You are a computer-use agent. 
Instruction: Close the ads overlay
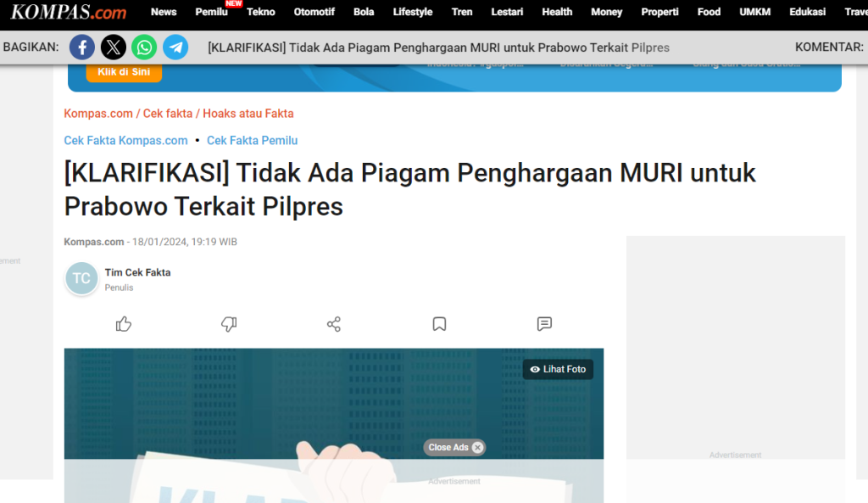pyautogui.click(x=454, y=448)
